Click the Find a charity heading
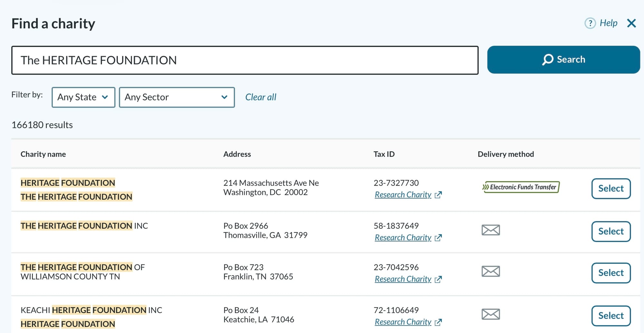The image size is (644, 333). 53,23
